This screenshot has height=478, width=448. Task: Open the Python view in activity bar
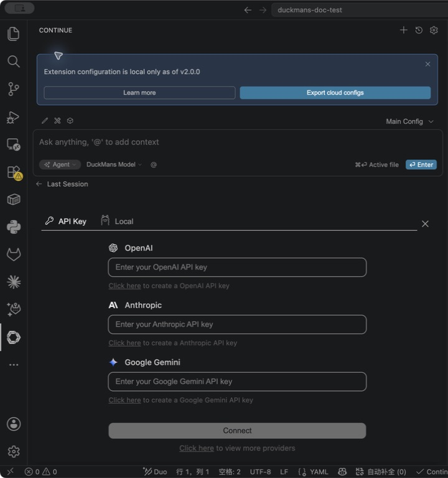[x=14, y=227]
